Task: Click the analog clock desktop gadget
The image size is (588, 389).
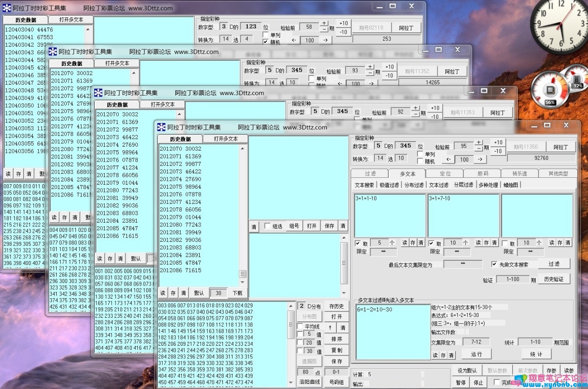Action: 561,25
